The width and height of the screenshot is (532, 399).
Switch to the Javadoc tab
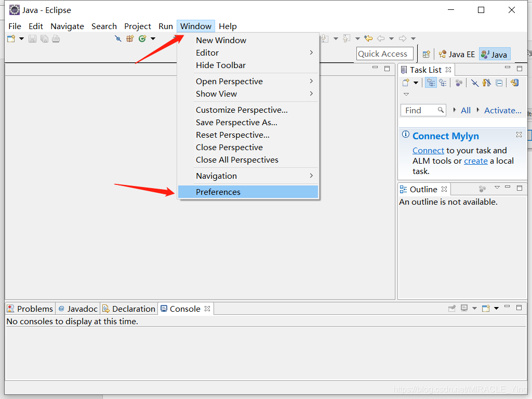tap(78, 309)
